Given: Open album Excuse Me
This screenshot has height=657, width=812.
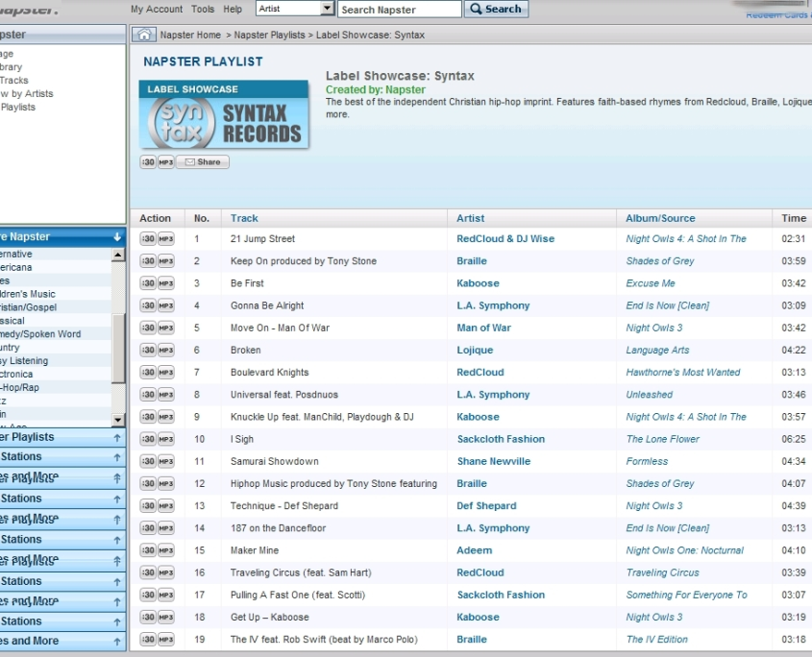Looking at the screenshot, I should coord(651,283).
